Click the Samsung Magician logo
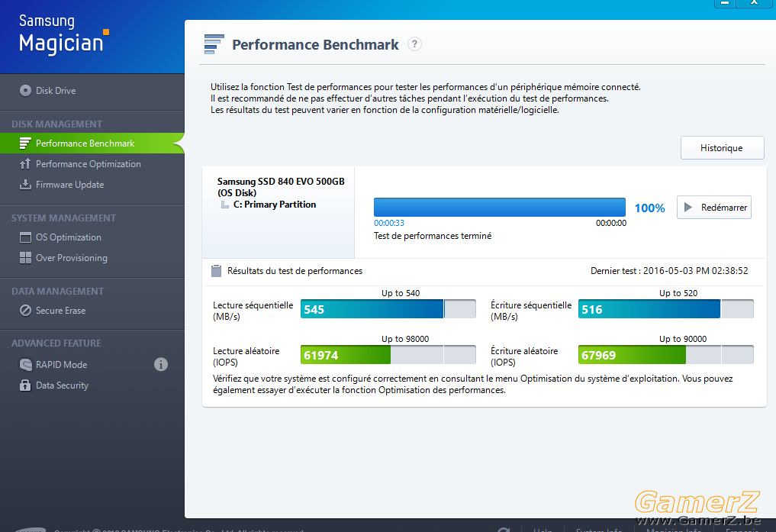Image resolution: width=776 pixels, height=532 pixels. [64, 34]
